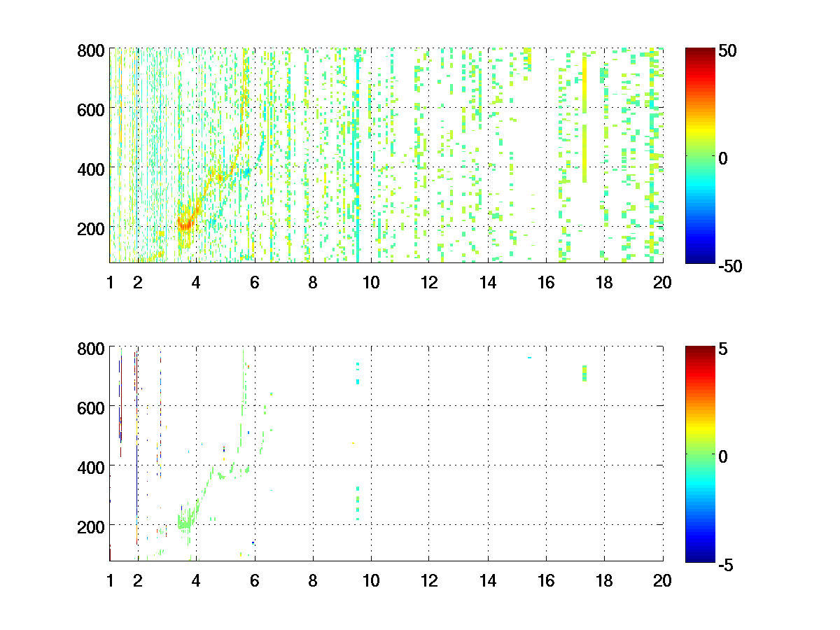Screen dimensions: 840x630
Task: Click upper plot x-axis label 14
Action: click(x=488, y=283)
